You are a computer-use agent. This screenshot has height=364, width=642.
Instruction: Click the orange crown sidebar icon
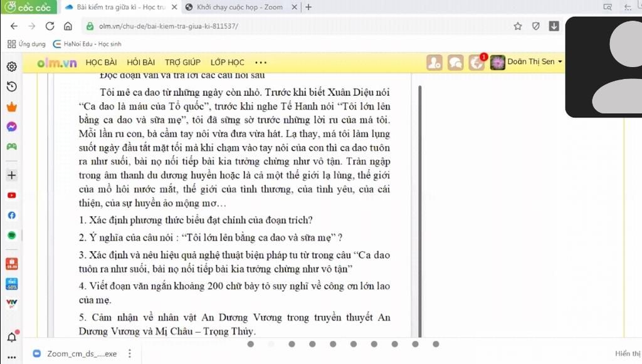pos(11,107)
